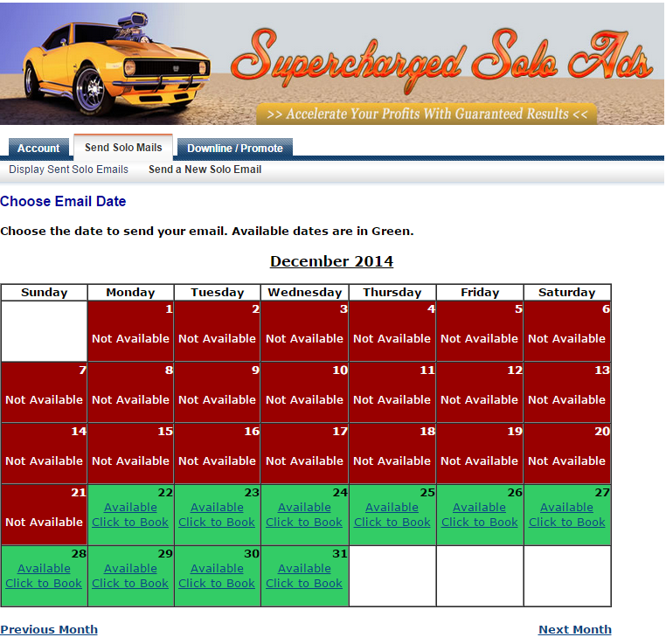
Task: Select the Send Solo Mails tab
Action: coord(123,147)
